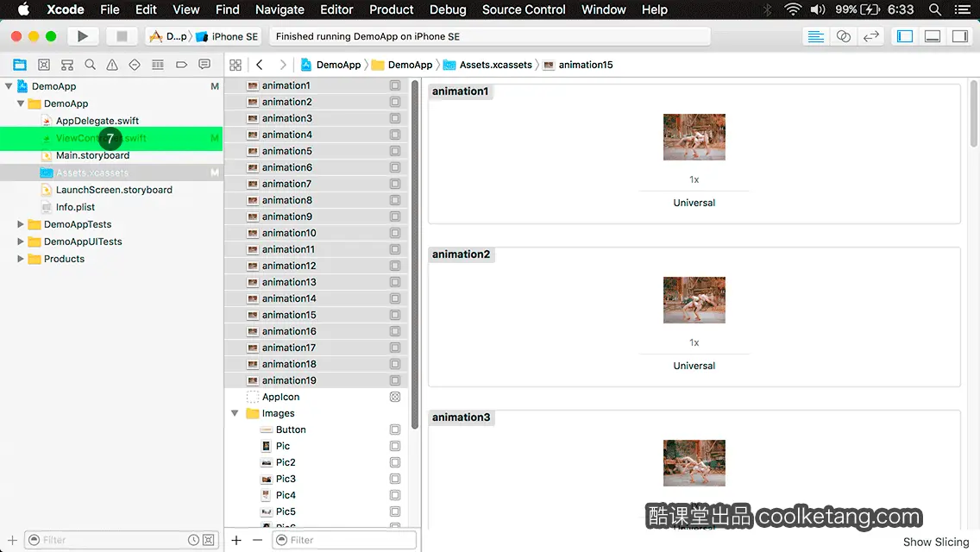Add a new file in navigator

[x=12, y=540]
